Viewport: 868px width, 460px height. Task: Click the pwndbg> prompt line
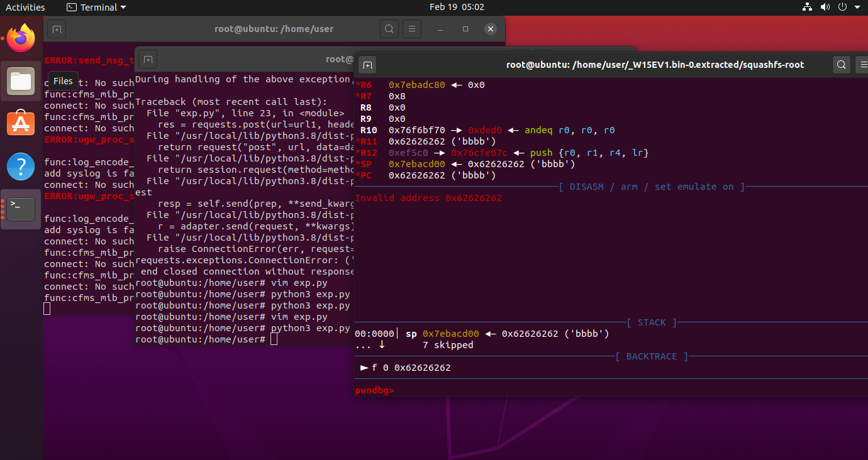pyautogui.click(x=375, y=390)
